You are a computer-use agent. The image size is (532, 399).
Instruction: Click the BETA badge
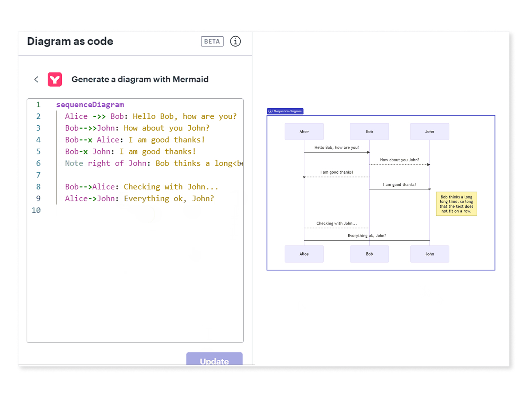pyautogui.click(x=212, y=41)
